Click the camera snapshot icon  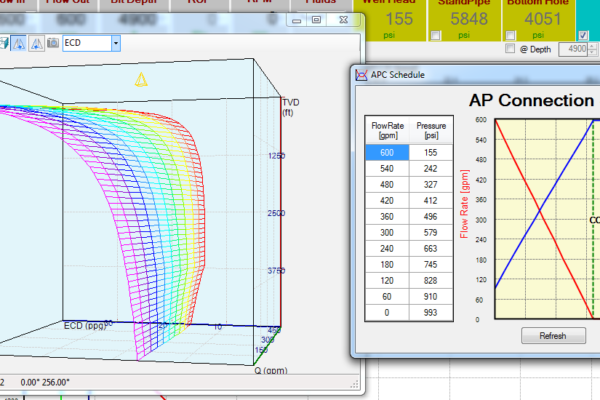52,43
